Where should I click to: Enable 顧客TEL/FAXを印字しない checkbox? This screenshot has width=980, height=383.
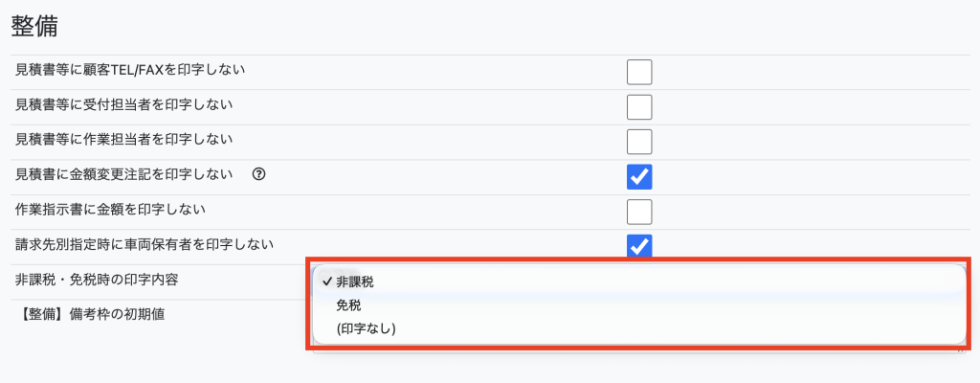click(639, 72)
